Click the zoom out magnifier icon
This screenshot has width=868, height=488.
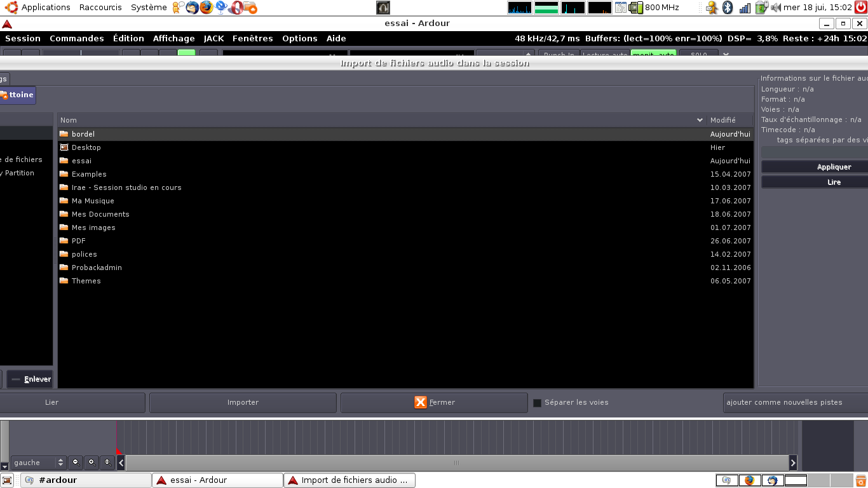76,463
